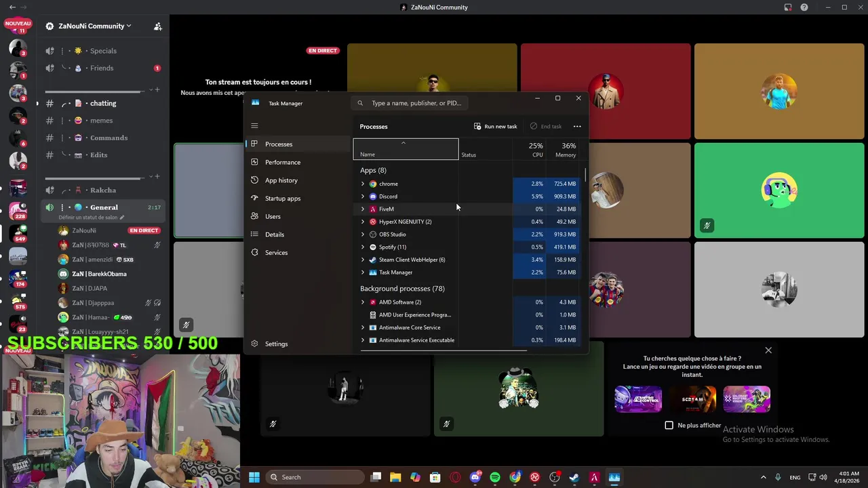Open the Discord help question-mark icon
The height and width of the screenshot is (488, 868).
pyautogui.click(x=804, y=7)
